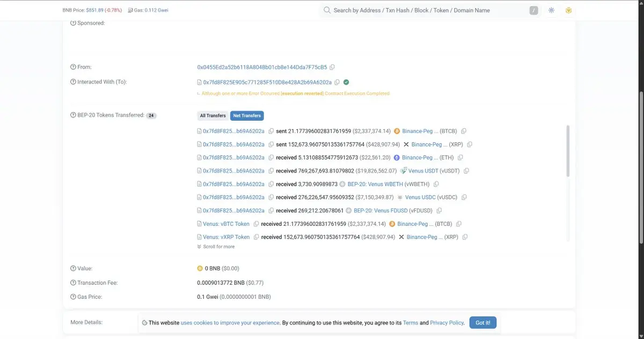This screenshot has width=644, height=339.
Task: Open the From address 0x0455Ed2a52b6...
Action: click(x=262, y=67)
